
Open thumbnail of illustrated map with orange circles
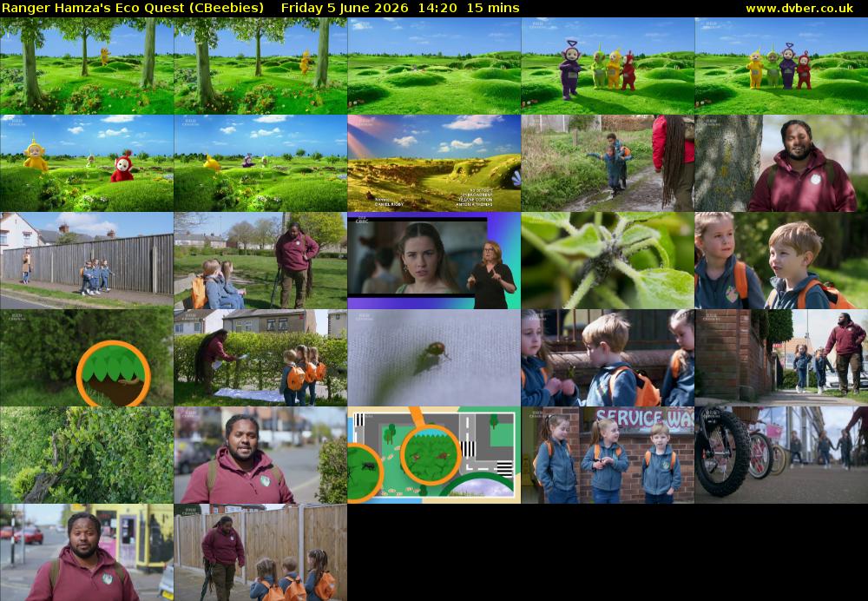coord(434,455)
